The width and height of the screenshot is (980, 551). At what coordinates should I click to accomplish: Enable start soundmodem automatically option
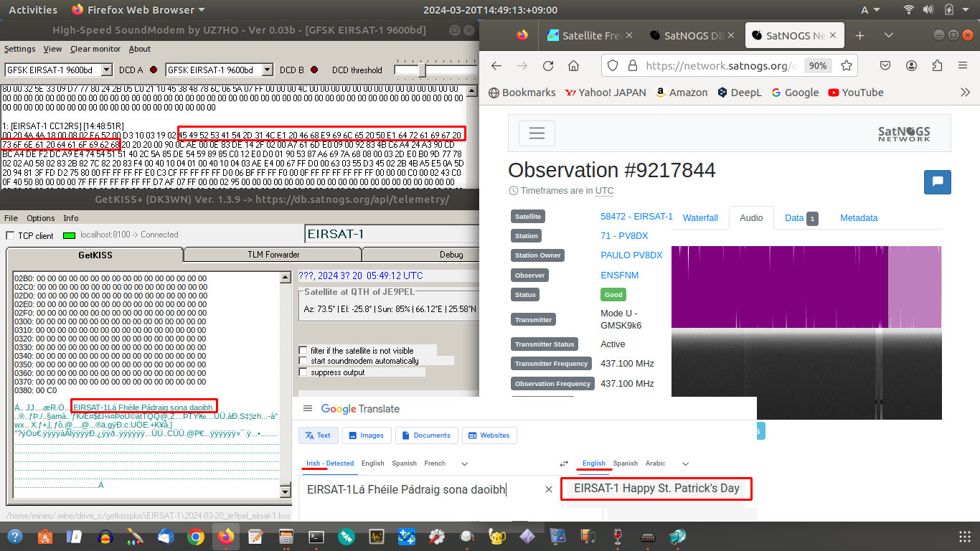[303, 361]
